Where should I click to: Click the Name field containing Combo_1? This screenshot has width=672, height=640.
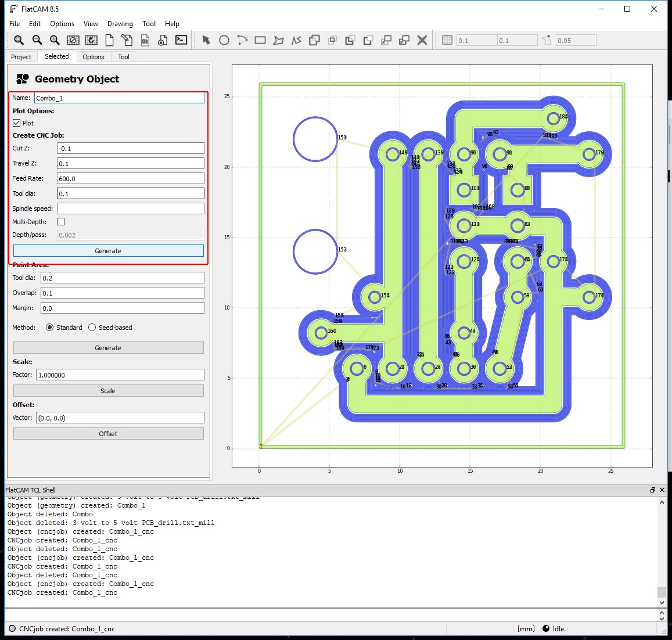[x=119, y=98]
